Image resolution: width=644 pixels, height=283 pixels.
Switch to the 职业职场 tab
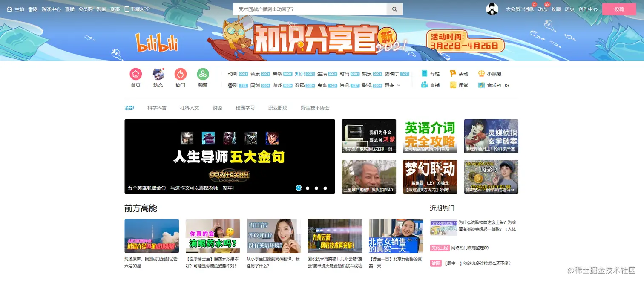pos(278,108)
